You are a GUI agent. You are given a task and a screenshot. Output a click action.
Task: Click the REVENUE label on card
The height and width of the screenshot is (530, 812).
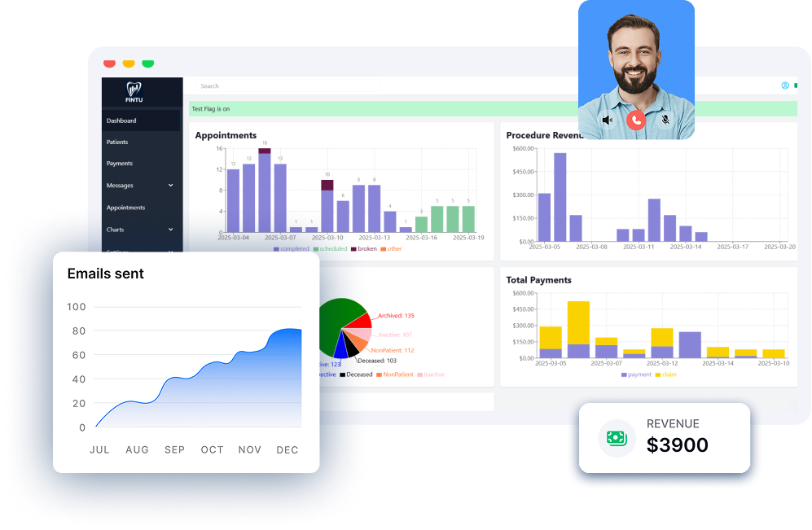(x=673, y=424)
